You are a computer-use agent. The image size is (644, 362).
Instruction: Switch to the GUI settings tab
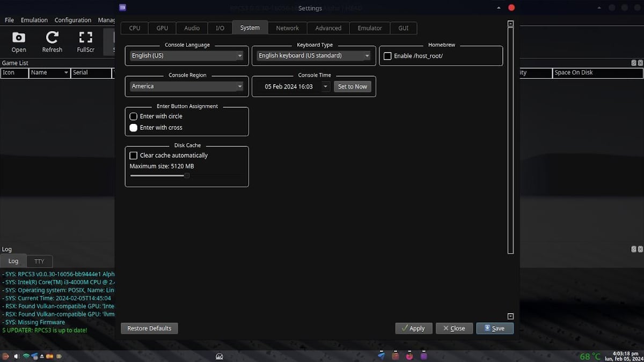pos(403,28)
